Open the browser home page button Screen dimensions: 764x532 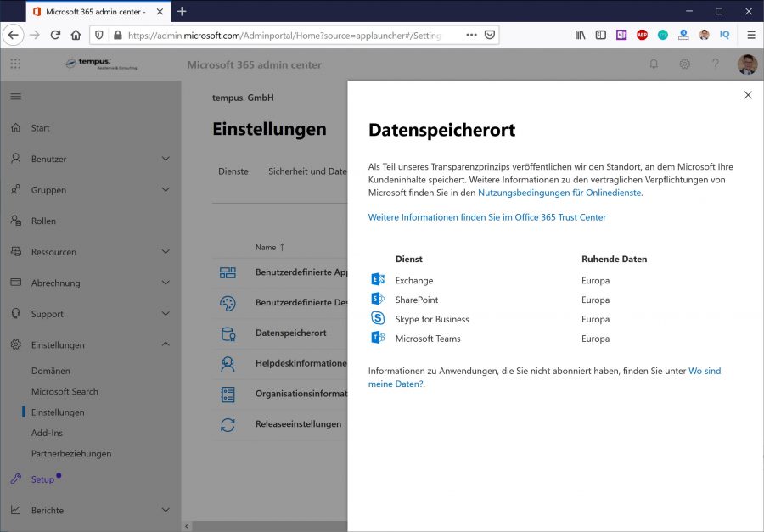(76, 35)
